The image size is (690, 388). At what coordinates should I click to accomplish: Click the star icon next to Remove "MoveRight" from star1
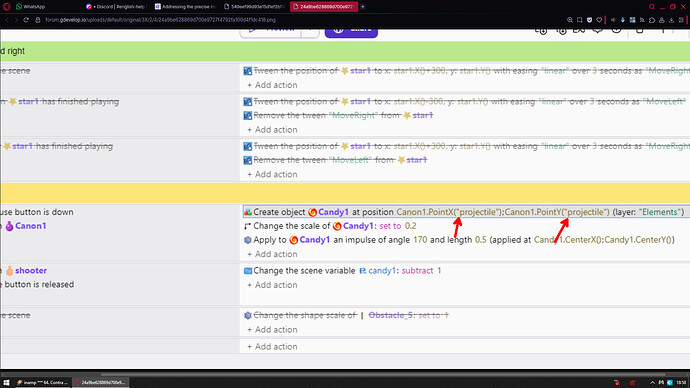[407, 115]
